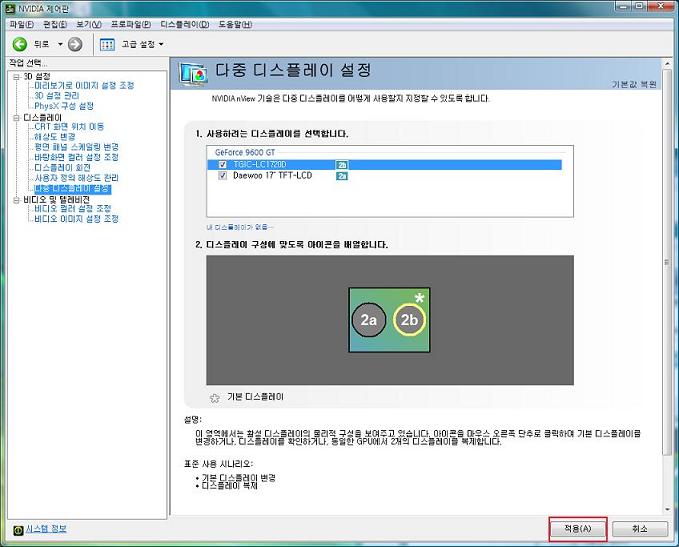Open the 보기(V) menu

tap(89, 24)
